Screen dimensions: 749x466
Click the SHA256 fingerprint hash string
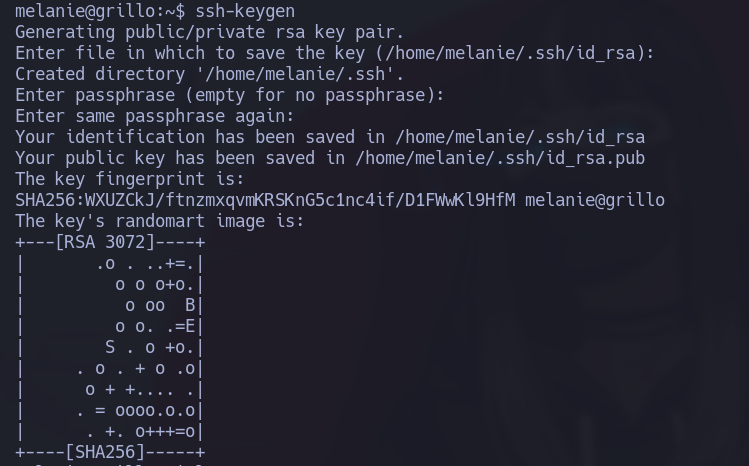(x=265, y=200)
